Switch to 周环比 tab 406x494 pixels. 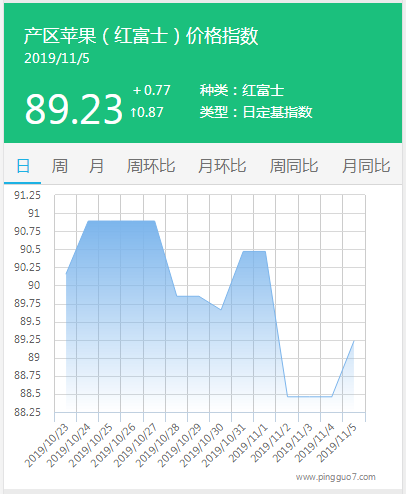coord(151,166)
